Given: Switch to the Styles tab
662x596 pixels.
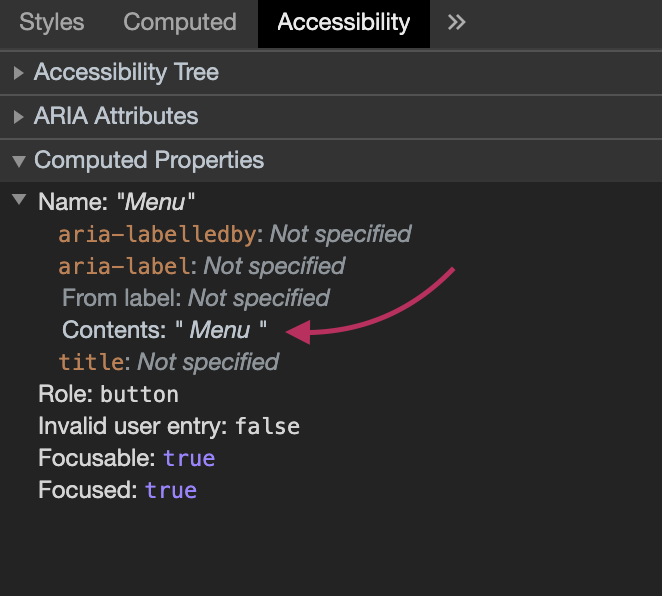Looking at the screenshot, I should 52,22.
